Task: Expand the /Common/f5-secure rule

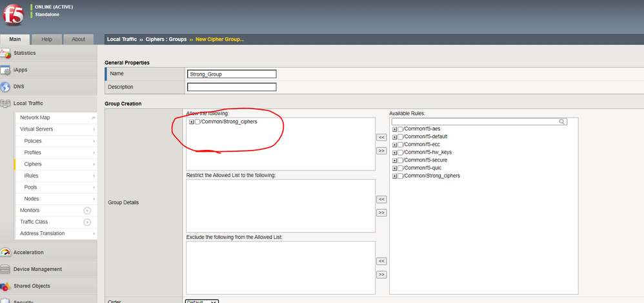Action: coord(395,160)
